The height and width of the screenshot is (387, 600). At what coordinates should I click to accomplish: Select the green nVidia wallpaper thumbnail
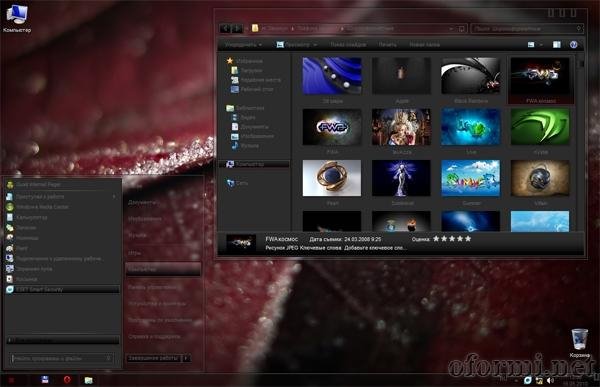tap(540, 127)
